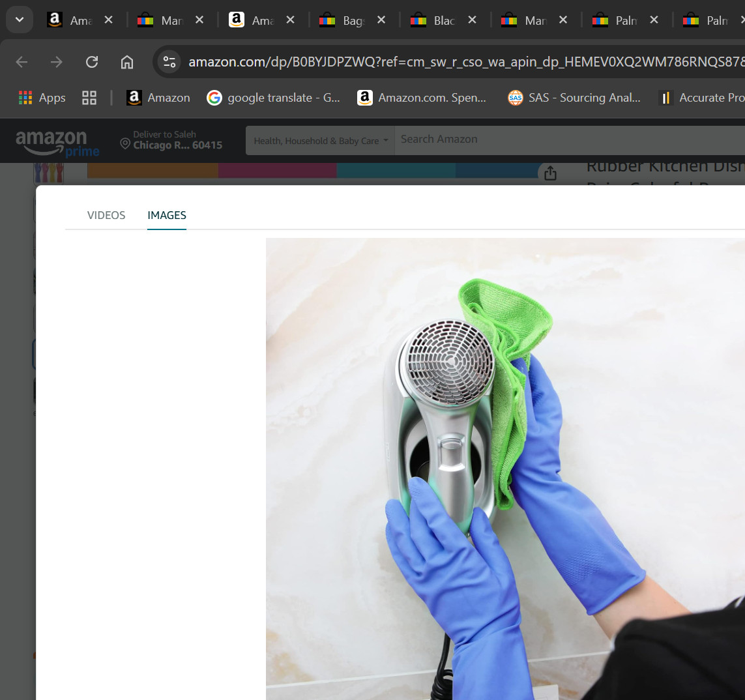
Task: Click the Search Amazon field
Action: [570, 139]
